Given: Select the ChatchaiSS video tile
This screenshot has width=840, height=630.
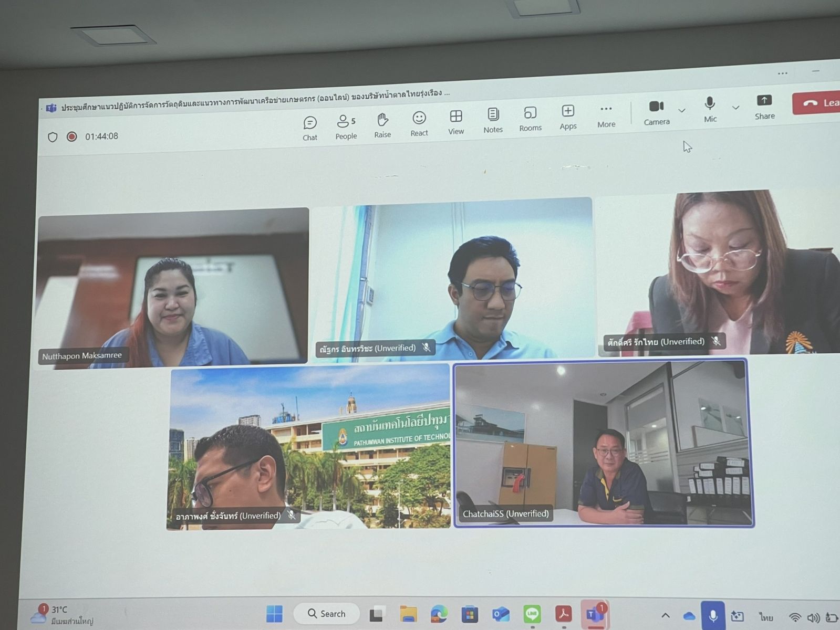Looking at the screenshot, I should [x=604, y=443].
